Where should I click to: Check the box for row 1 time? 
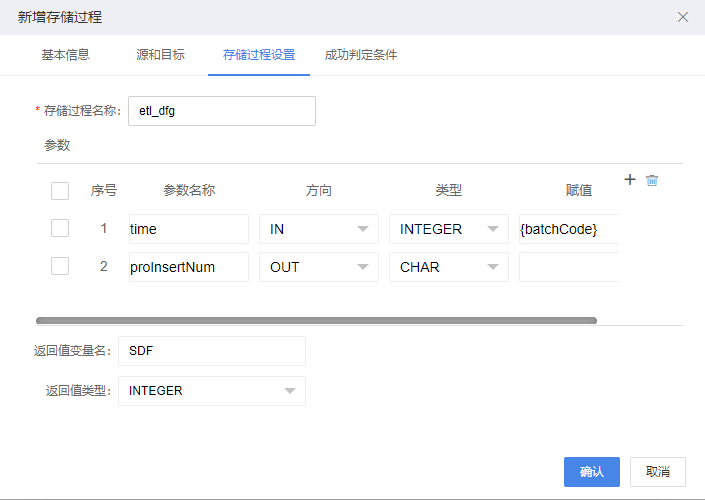(60, 228)
